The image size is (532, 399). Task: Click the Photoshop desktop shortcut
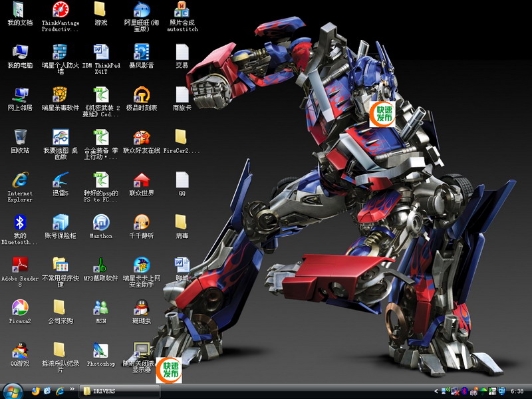[101, 355]
